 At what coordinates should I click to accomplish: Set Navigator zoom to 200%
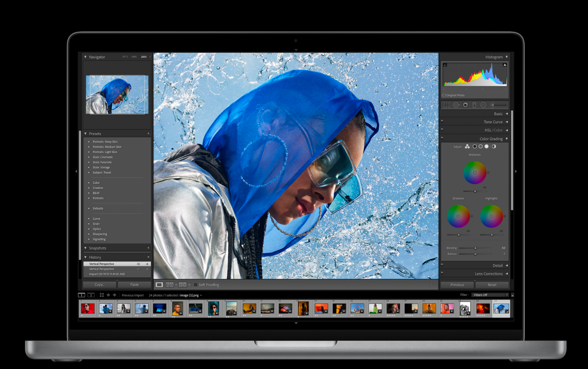click(x=144, y=57)
